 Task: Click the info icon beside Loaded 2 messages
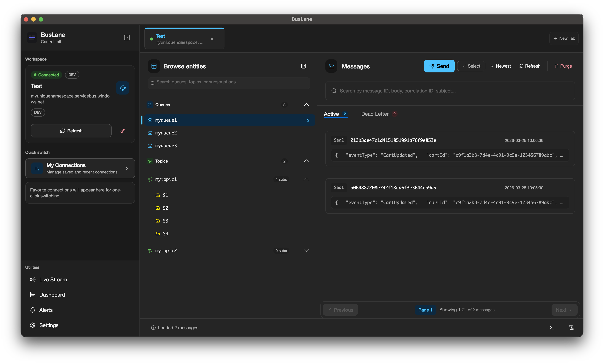153,328
